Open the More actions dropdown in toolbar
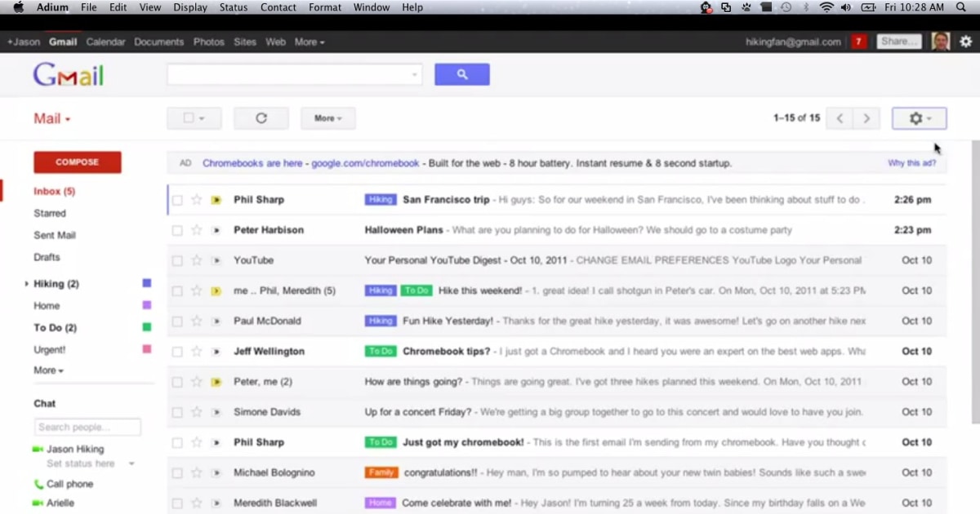Viewport: 980px width, 514px height. point(328,118)
